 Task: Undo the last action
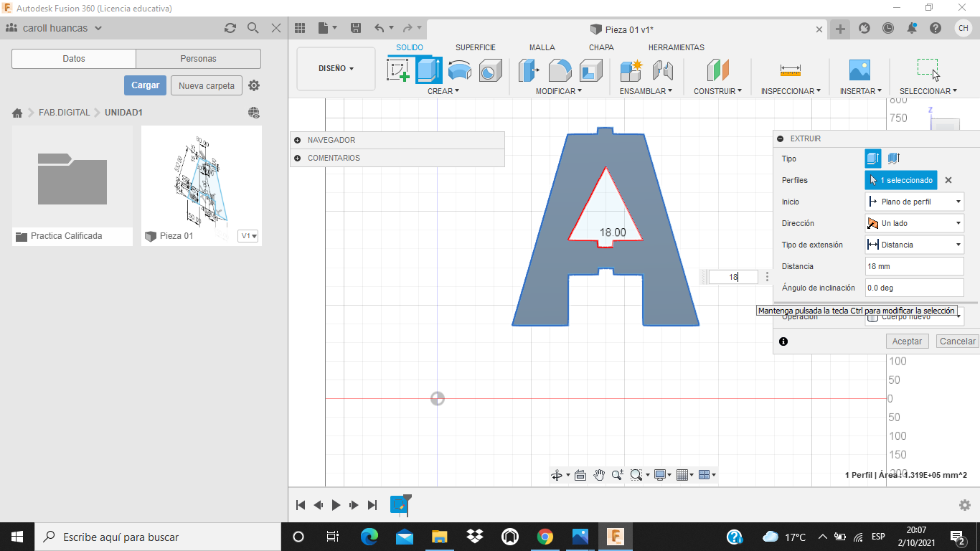[380, 28]
